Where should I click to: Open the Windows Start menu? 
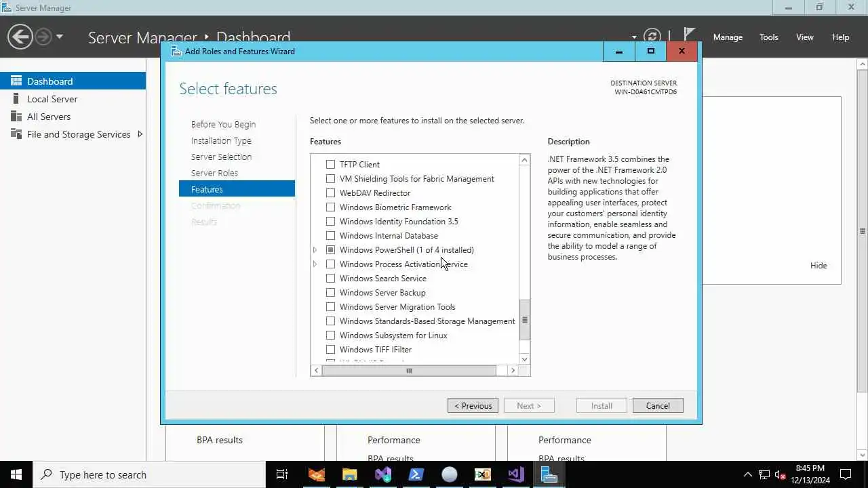[x=16, y=474]
